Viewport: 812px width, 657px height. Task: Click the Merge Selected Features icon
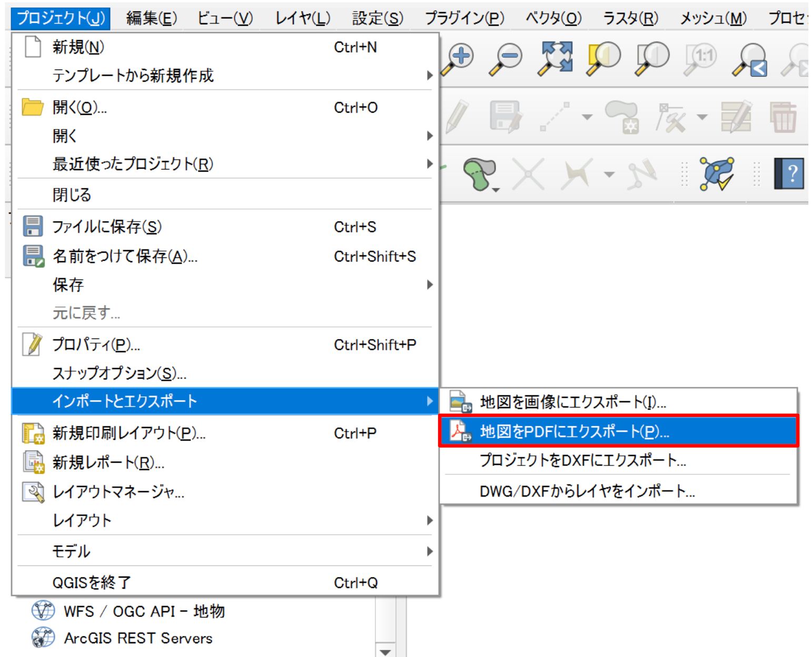coord(576,174)
